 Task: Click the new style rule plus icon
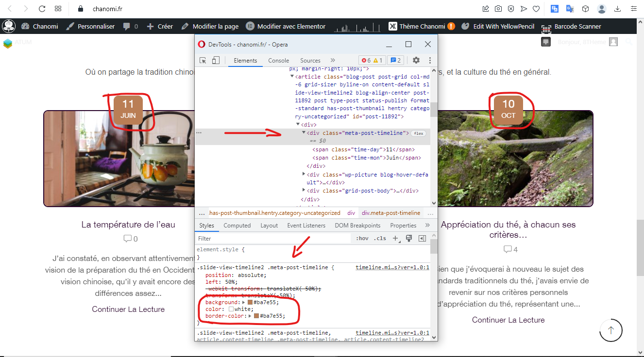pos(395,238)
